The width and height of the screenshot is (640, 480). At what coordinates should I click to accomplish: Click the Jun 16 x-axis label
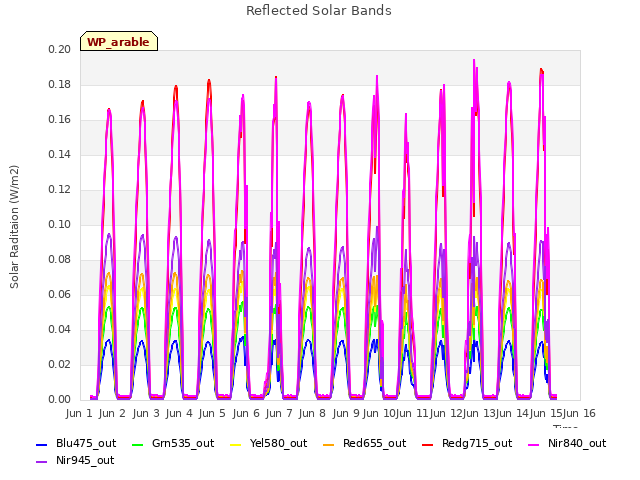click(579, 413)
